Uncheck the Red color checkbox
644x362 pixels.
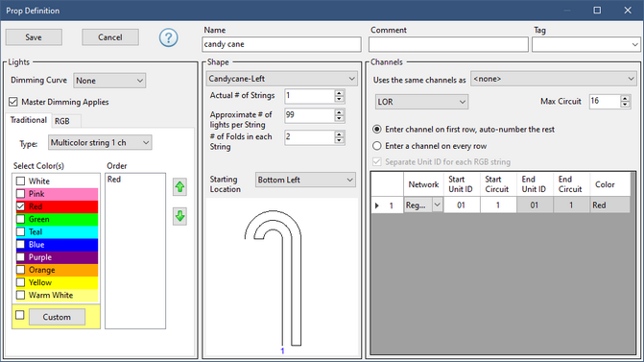pos(20,206)
